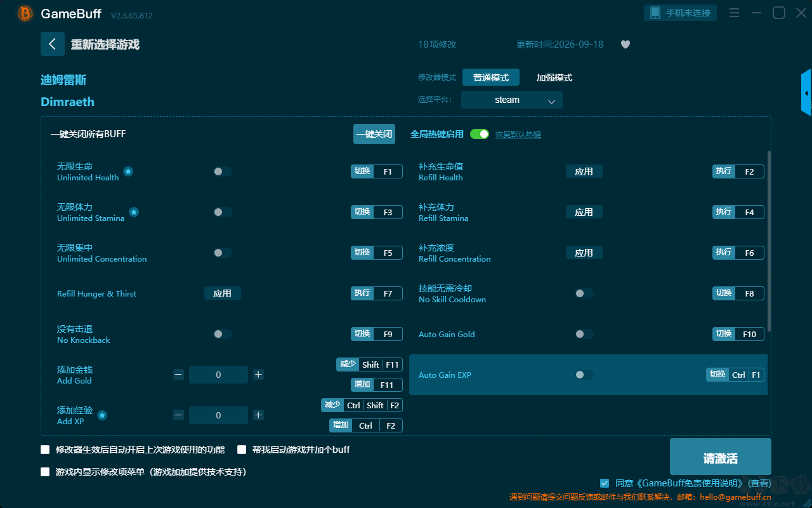The height and width of the screenshot is (508, 812).
Task: Decrease Add Gold value with minus
Action: point(178,375)
